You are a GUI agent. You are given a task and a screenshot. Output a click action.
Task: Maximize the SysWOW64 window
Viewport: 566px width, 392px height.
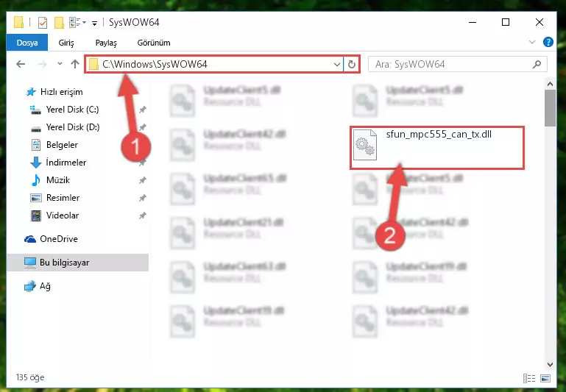(x=506, y=22)
